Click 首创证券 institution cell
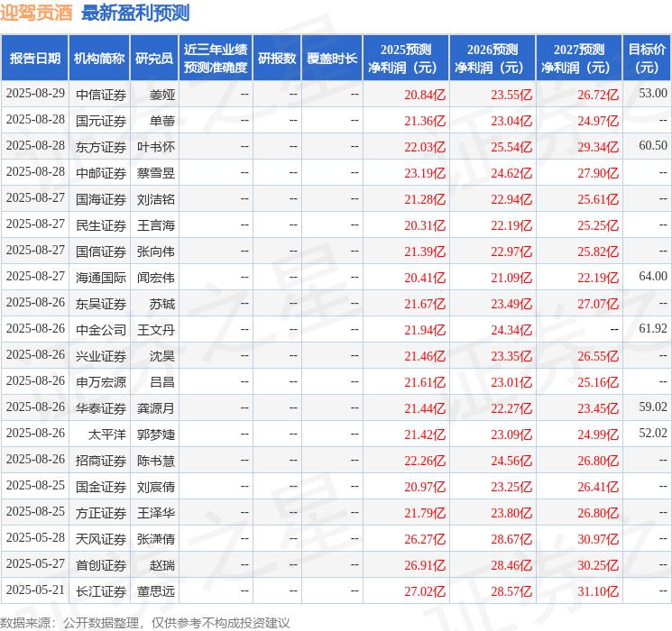672x631 pixels. (x=101, y=565)
